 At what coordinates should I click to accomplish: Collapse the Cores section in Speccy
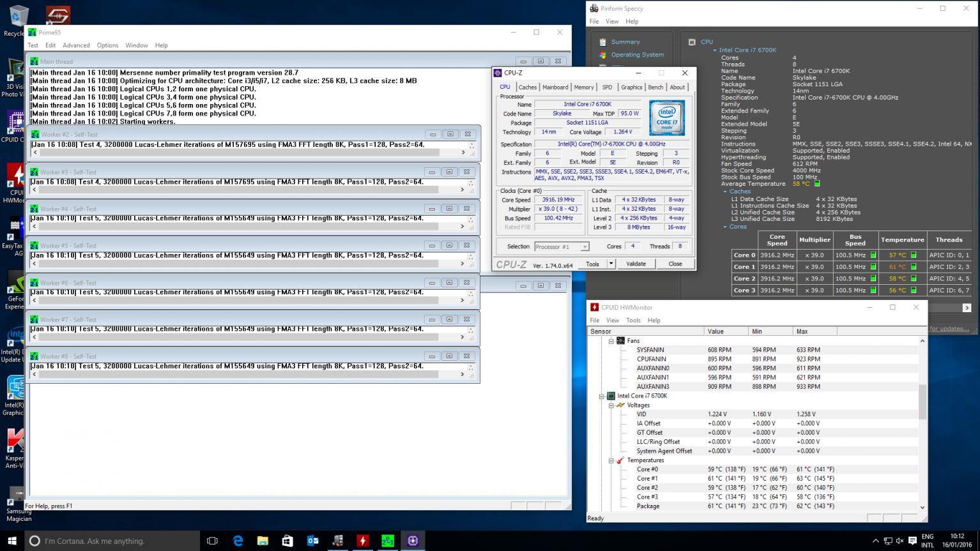[725, 227]
